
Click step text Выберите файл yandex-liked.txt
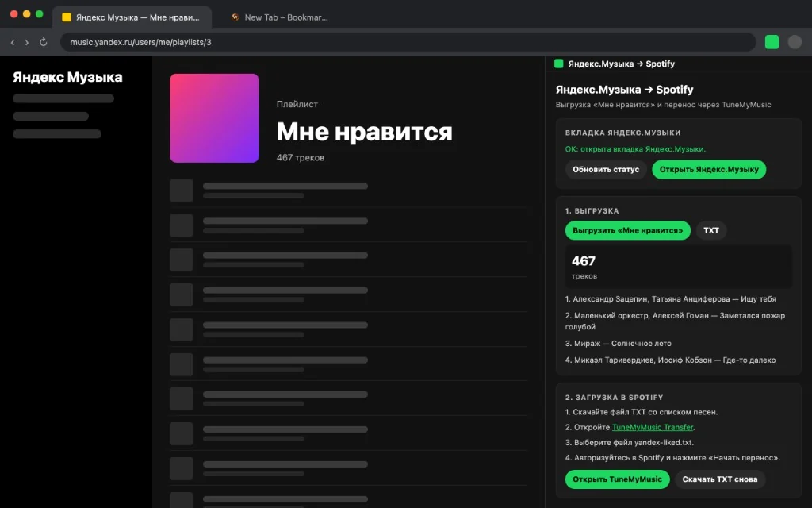[630, 443]
